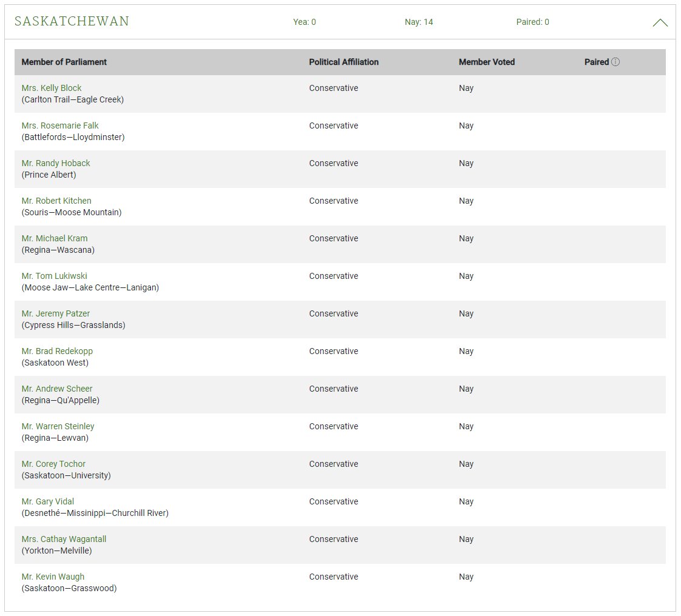Click Nay in Randy Hoback's row

(x=466, y=163)
